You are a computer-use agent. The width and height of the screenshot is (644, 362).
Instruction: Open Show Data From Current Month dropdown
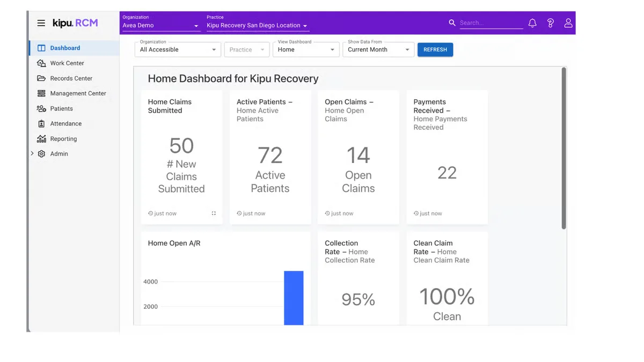tap(378, 49)
